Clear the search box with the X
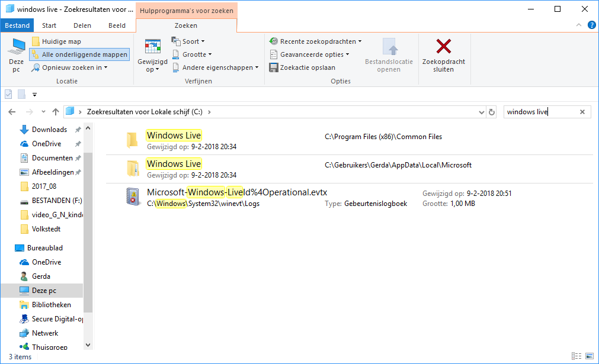 coord(582,112)
